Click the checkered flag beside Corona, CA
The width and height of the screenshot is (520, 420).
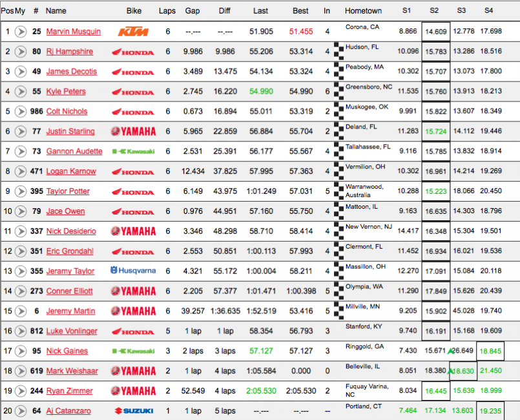[337, 32]
